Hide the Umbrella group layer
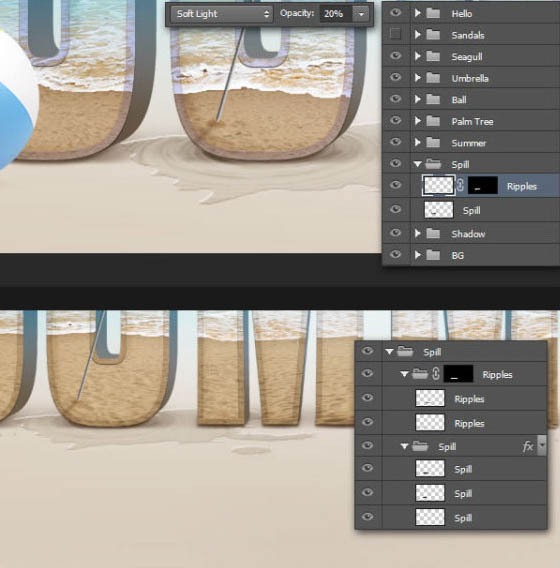The width and height of the screenshot is (560, 568). point(396,77)
